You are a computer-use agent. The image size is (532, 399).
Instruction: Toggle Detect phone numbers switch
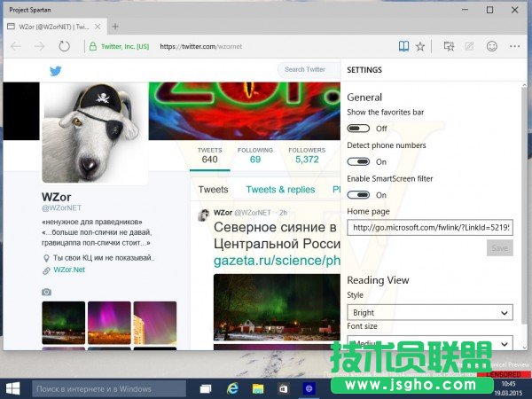[358, 162]
